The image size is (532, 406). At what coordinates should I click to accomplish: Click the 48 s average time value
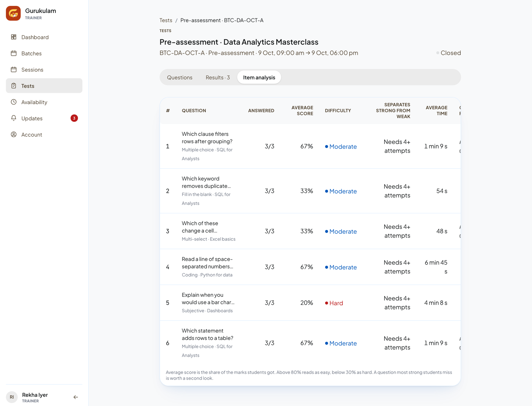(x=442, y=231)
